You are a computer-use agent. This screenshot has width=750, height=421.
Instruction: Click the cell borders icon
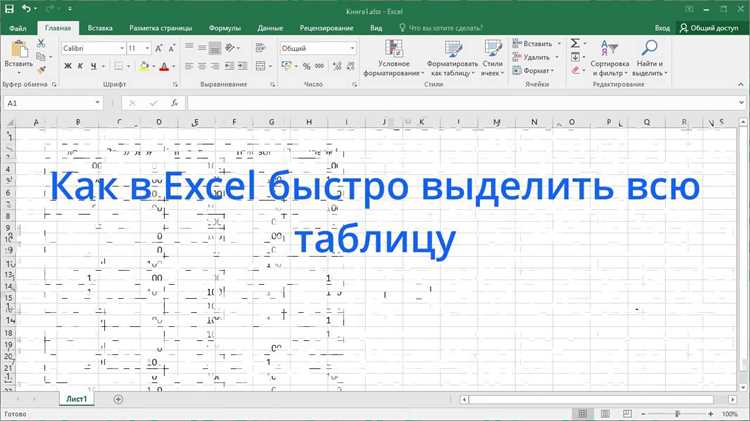click(119, 66)
